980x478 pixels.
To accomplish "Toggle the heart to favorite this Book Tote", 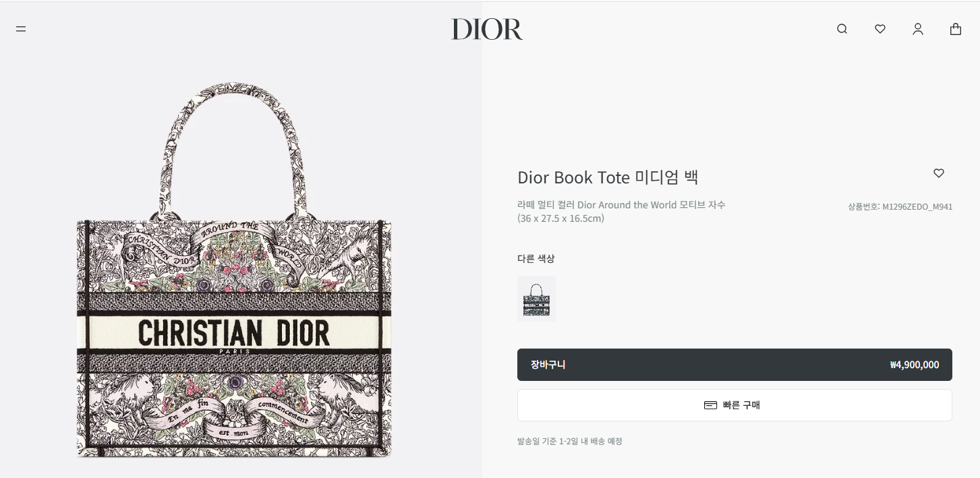I will [938, 173].
